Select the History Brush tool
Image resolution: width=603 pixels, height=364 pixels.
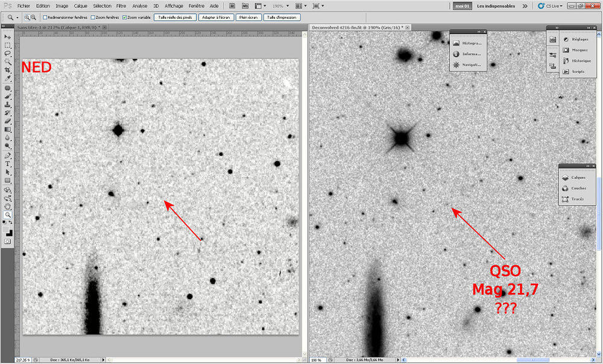[x=8, y=113]
